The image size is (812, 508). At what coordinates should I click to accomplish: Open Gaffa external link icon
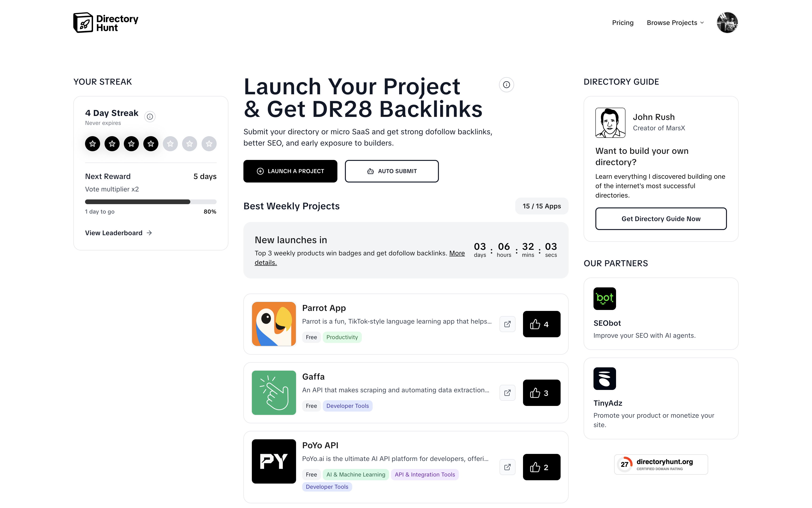point(507,393)
